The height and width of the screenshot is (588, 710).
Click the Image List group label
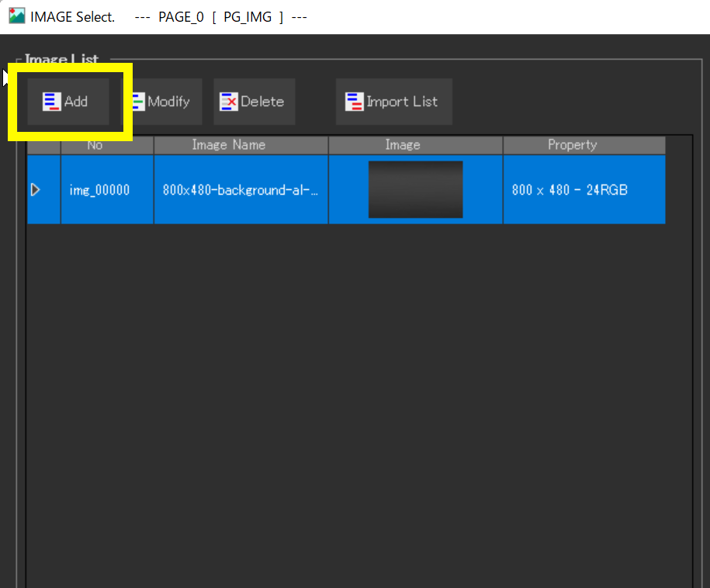(x=62, y=59)
